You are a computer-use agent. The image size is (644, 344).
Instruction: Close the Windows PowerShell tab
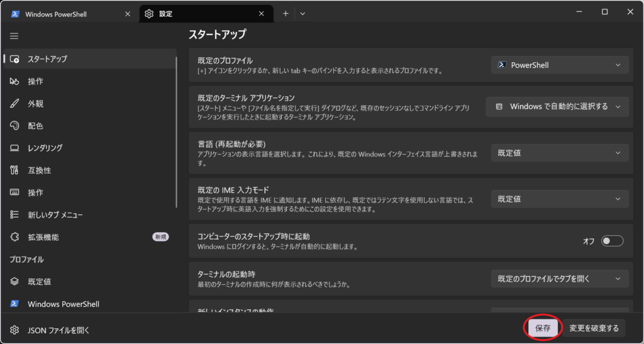click(x=128, y=14)
